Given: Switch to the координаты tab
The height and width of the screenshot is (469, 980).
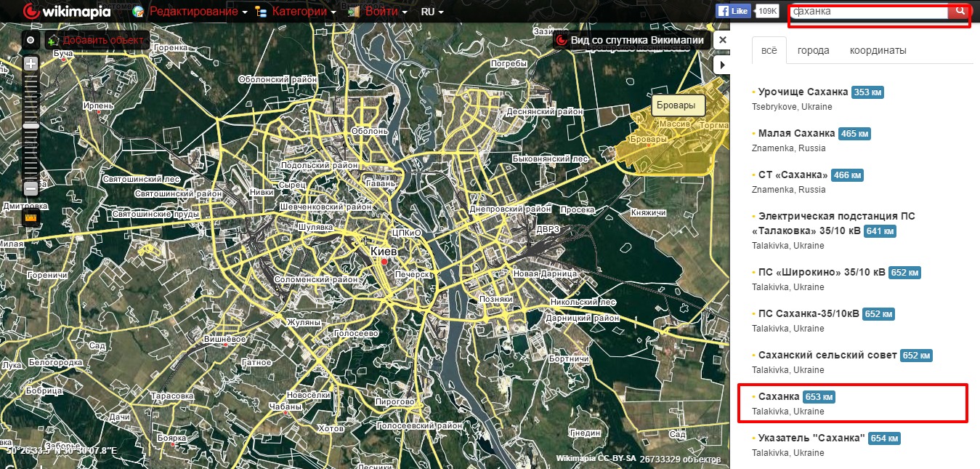Looking at the screenshot, I should coord(878,51).
